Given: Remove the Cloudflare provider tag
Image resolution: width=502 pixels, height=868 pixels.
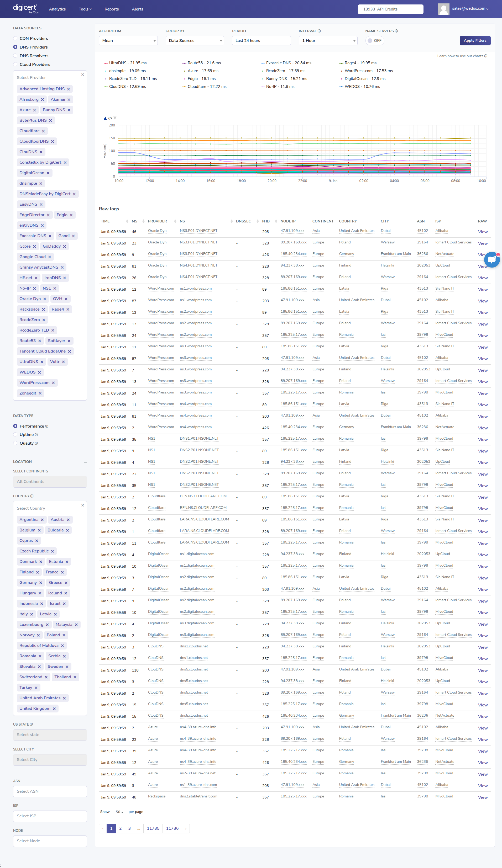Looking at the screenshot, I should pos(43,131).
